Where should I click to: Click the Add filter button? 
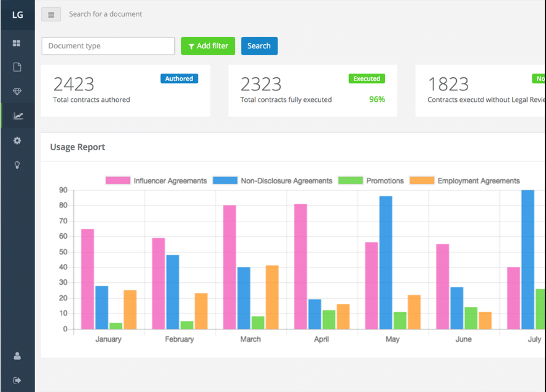tap(208, 46)
